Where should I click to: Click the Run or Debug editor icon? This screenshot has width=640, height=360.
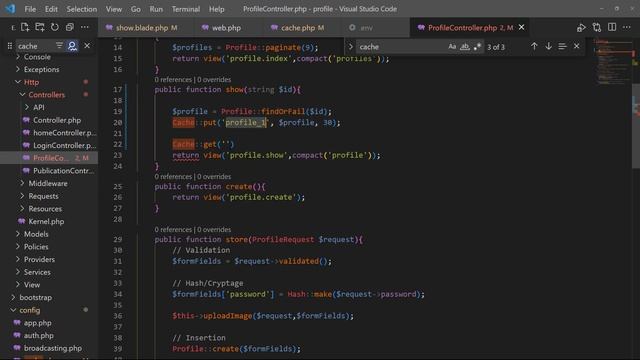coord(581,28)
